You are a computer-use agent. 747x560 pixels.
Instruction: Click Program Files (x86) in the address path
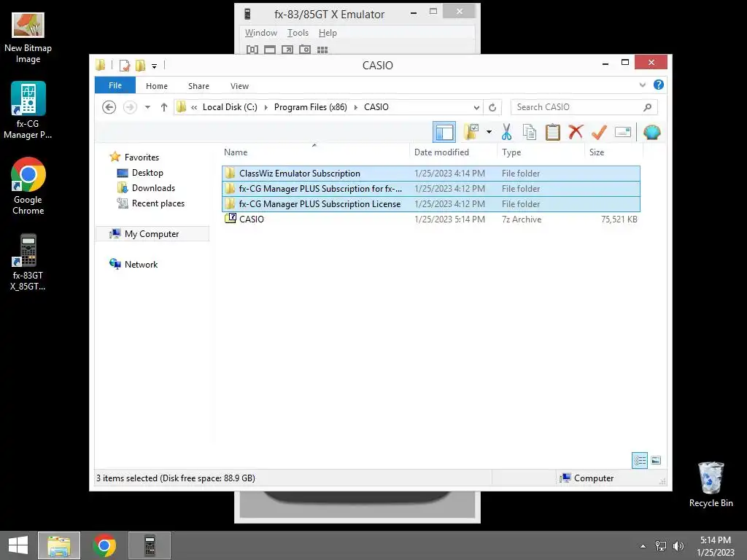coord(310,107)
